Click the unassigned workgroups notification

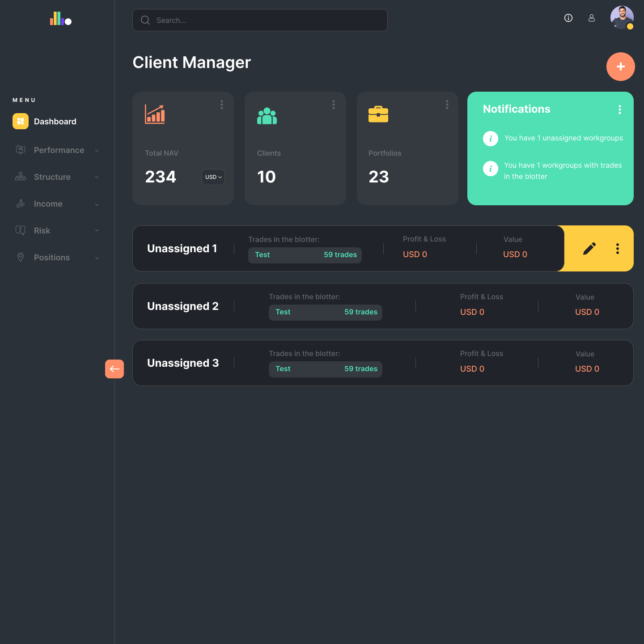(563, 138)
